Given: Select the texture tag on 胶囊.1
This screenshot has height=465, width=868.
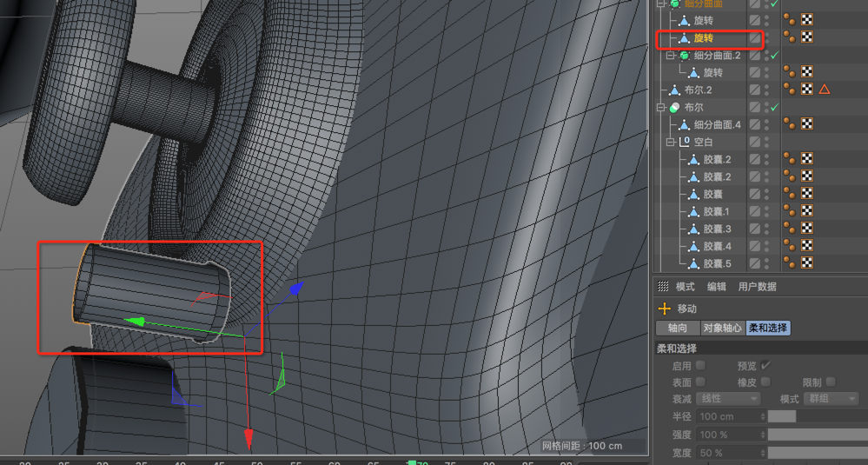Looking at the screenshot, I should (807, 211).
